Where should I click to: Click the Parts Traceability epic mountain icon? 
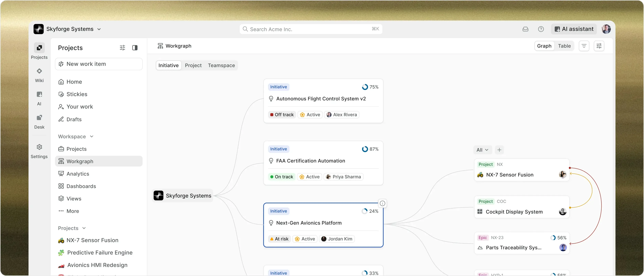click(x=480, y=248)
